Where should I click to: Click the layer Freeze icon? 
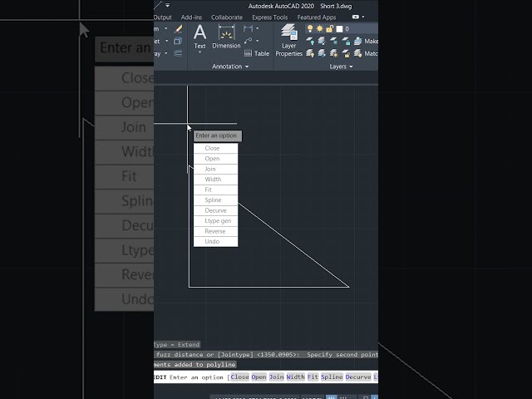pyautogui.click(x=334, y=41)
